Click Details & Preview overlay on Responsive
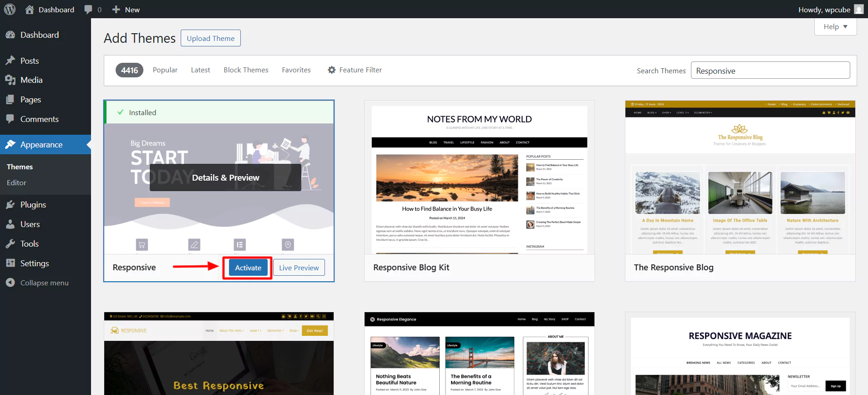This screenshot has width=868, height=395. click(x=226, y=177)
